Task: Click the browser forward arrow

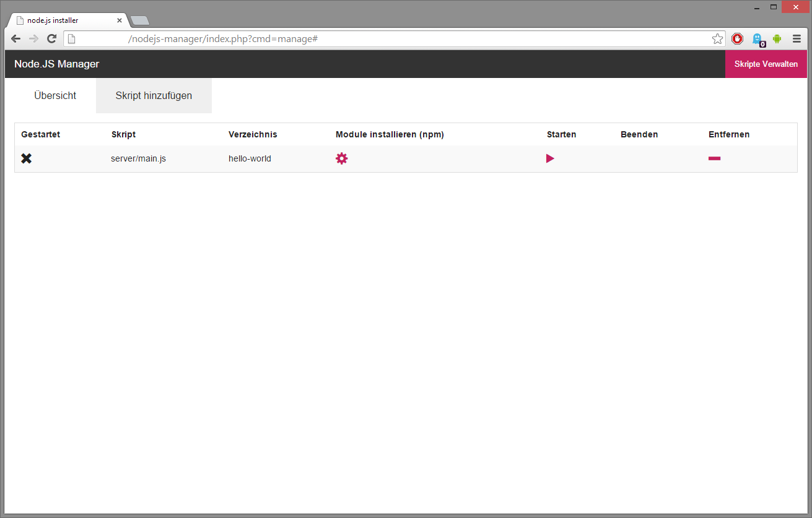Action: (33, 39)
